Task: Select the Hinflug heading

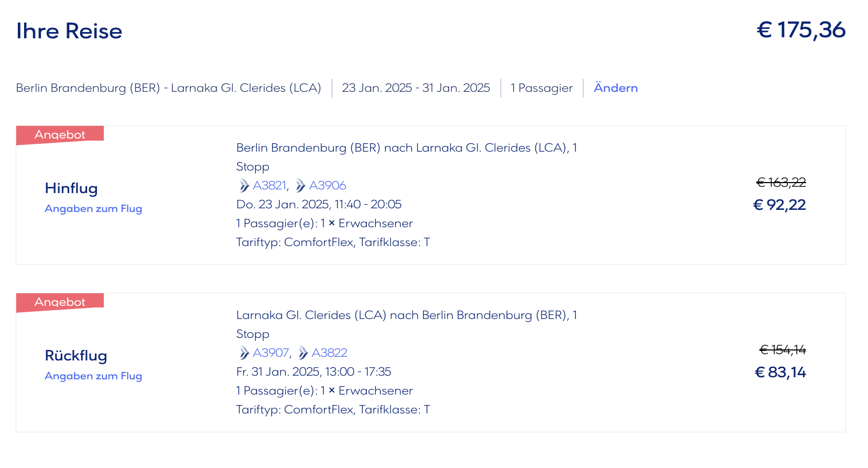Action: pos(71,188)
